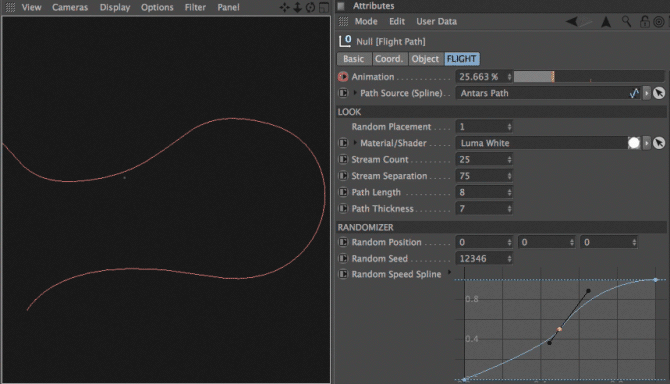
Task: Open the Attributes Edit menu
Action: point(397,21)
